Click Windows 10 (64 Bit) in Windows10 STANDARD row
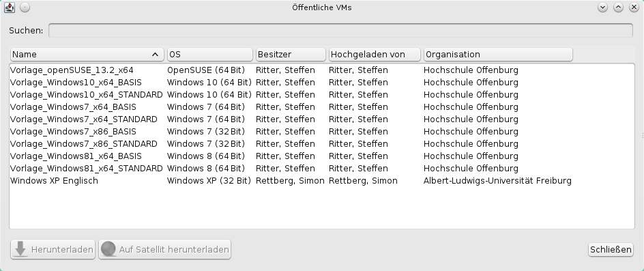Screen dimensions: 644x271 [x=209, y=95]
